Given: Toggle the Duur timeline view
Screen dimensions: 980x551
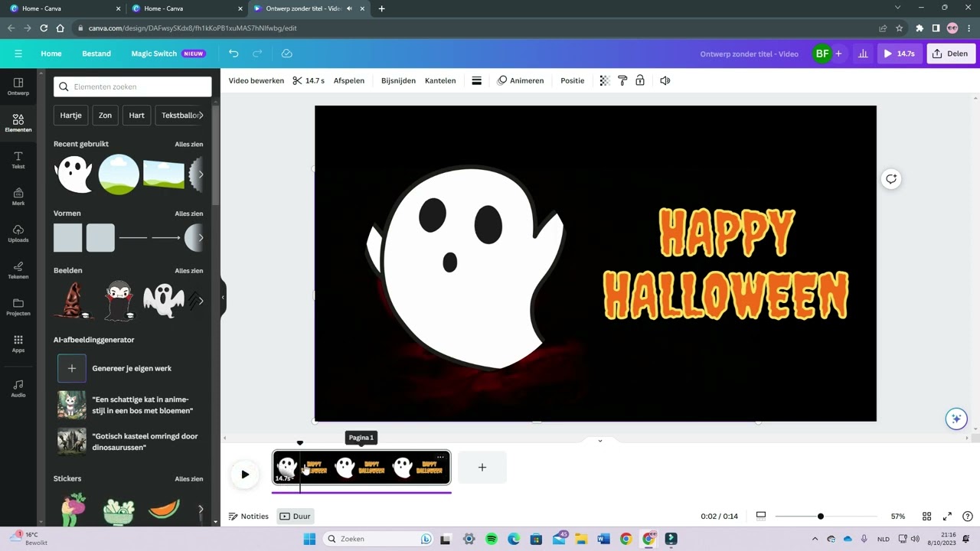Looking at the screenshot, I should click(296, 517).
